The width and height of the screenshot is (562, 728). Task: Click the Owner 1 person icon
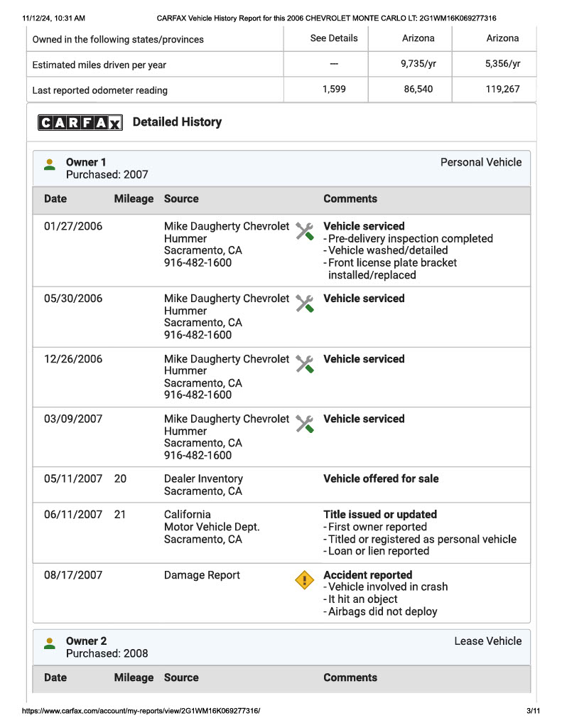coord(50,164)
